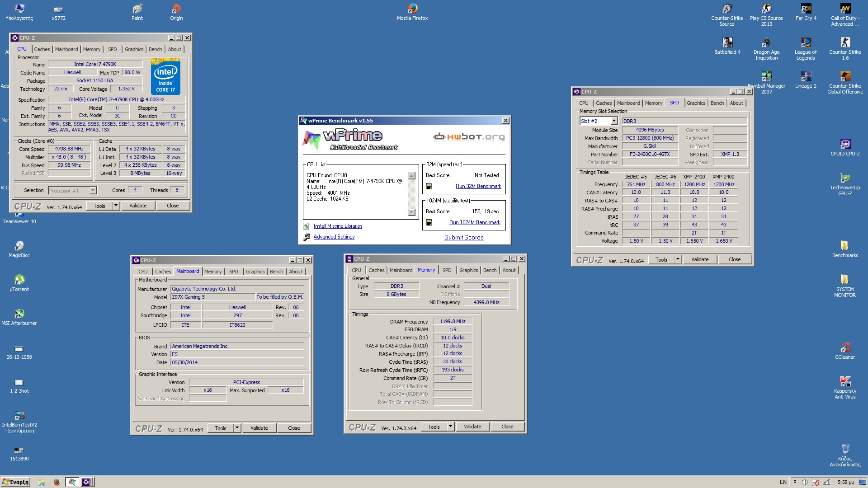Open the MagicDisc desktop icon
Screen dimensions: 868x488
pyautogui.click(x=19, y=249)
